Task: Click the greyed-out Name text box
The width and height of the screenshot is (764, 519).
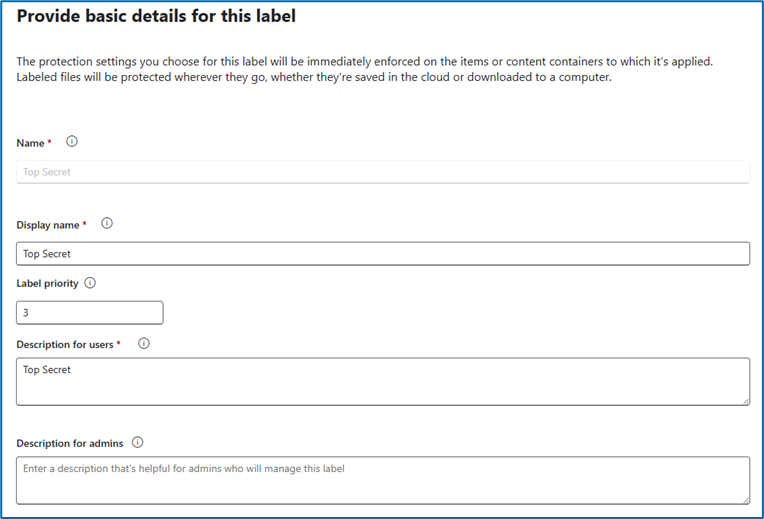Action: (383, 172)
